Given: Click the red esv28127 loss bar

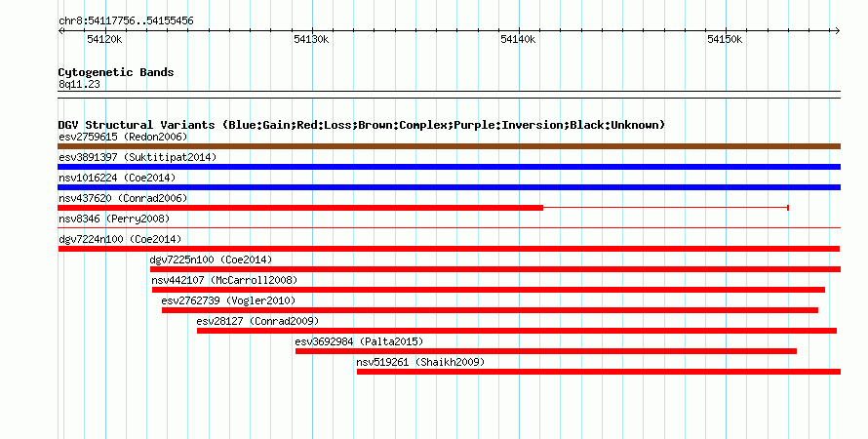Looking at the screenshot, I should (x=517, y=331).
